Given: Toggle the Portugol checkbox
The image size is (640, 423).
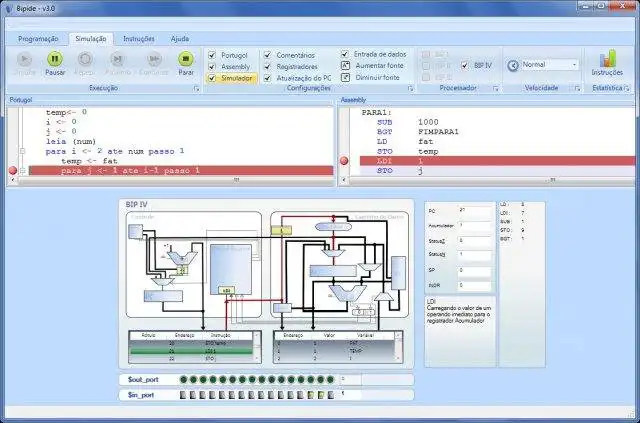Looking at the screenshot, I should [212, 55].
